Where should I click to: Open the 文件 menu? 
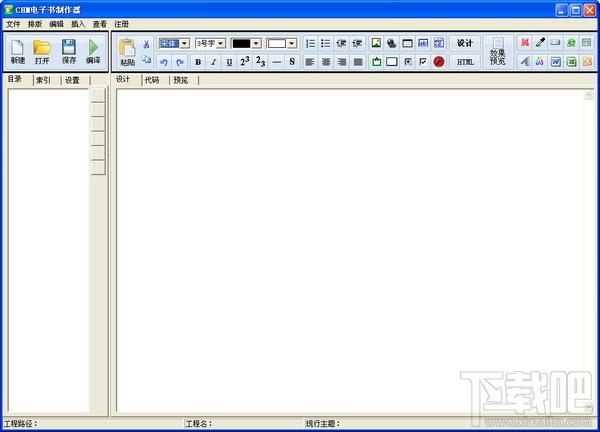pyautogui.click(x=13, y=24)
